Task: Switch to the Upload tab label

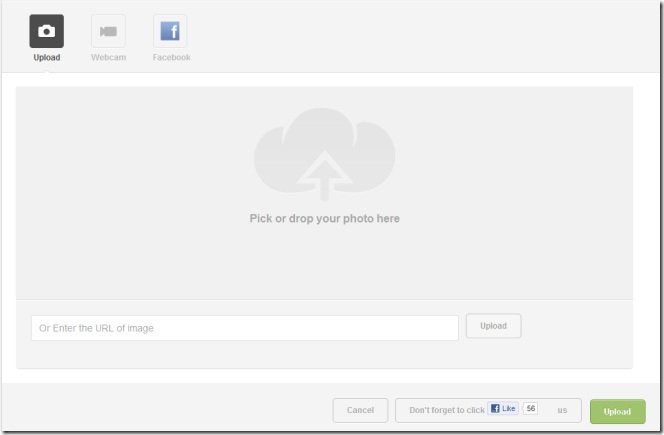Action: coord(47,57)
